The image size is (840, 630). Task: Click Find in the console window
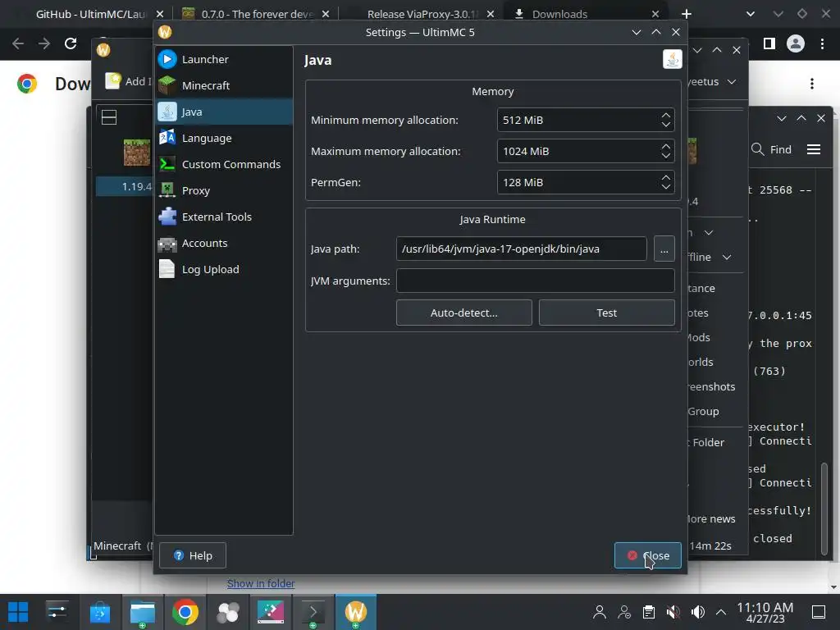click(x=771, y=149)
